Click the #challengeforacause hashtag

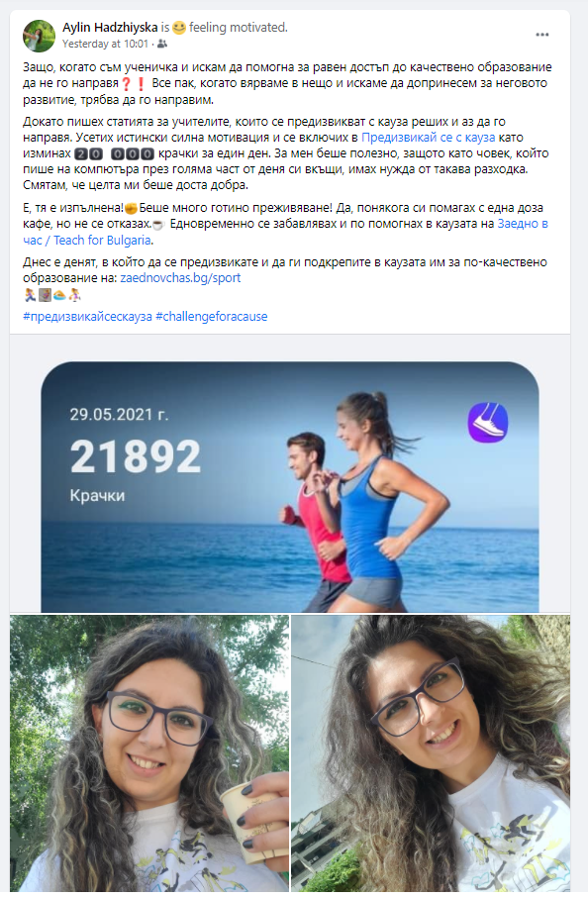click(211, 317)
